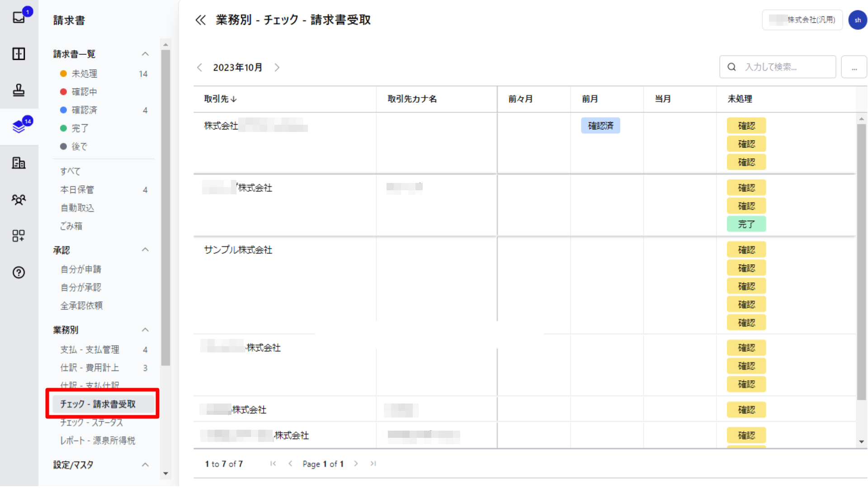Click the 2023年10月 month label
This screenshot has width=868, height=488.
click(x=238, y=67)
